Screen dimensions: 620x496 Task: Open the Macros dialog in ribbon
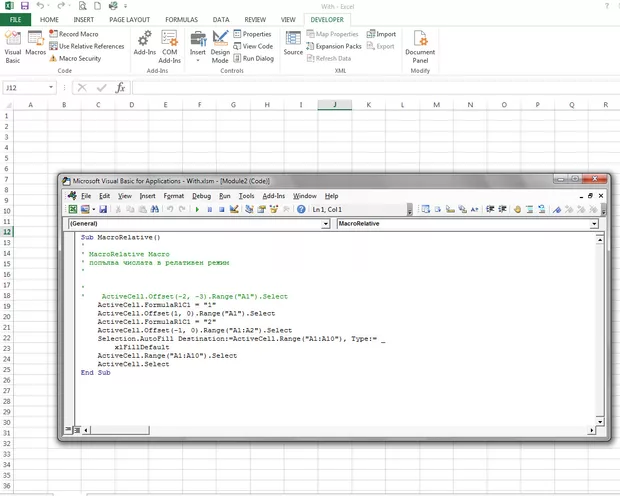[x=36, y=43]
